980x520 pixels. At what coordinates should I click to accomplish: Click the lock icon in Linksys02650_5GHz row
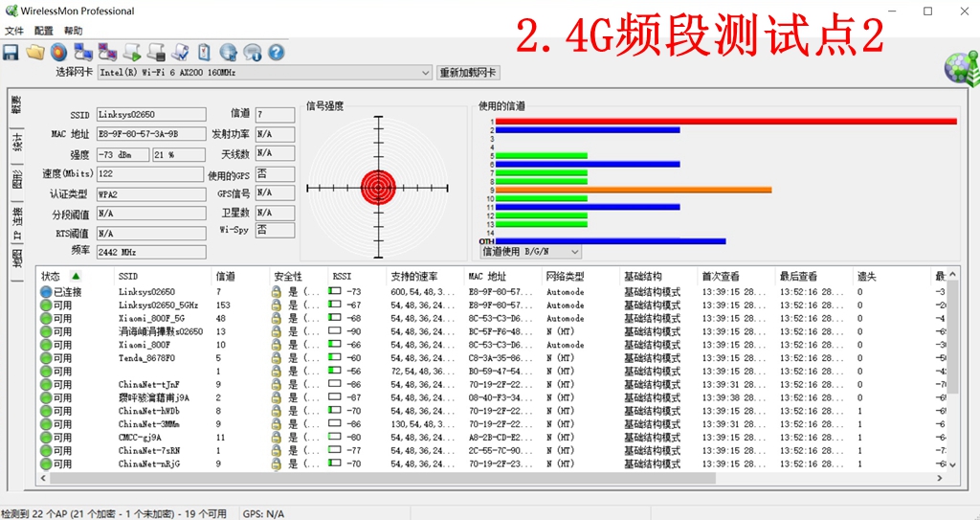(x=276, y=305)
